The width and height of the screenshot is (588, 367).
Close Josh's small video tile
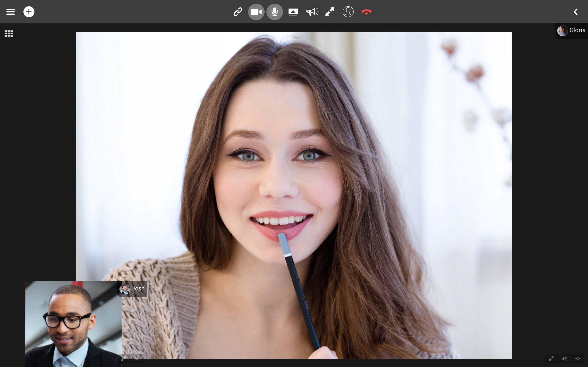pyautogui.click(x=137, y=359)
